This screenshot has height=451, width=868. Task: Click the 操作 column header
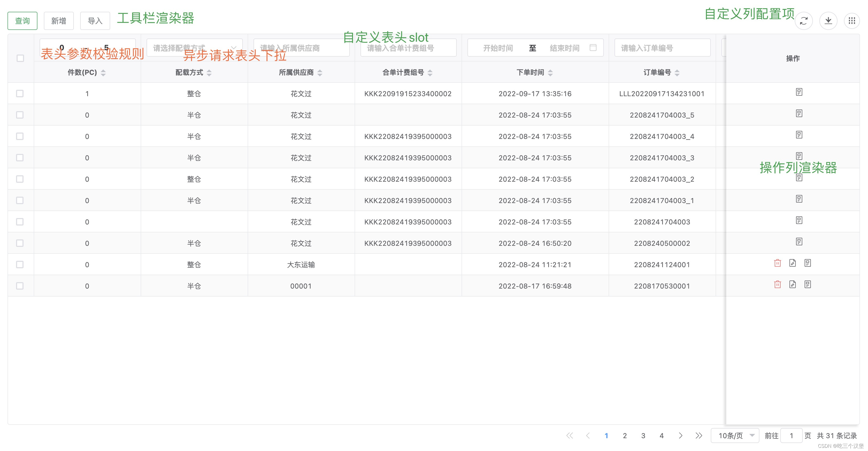(793, 59)
